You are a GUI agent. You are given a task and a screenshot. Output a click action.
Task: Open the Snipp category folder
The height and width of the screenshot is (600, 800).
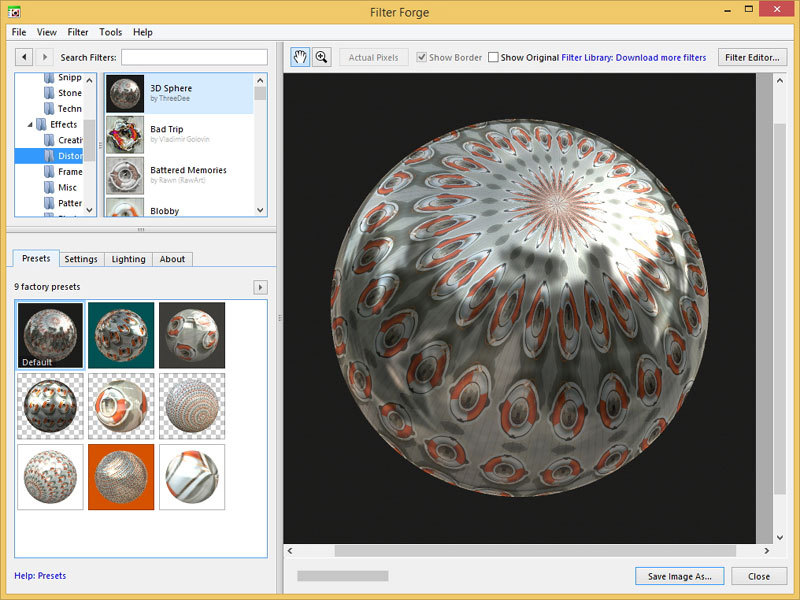tap(64, 78)
